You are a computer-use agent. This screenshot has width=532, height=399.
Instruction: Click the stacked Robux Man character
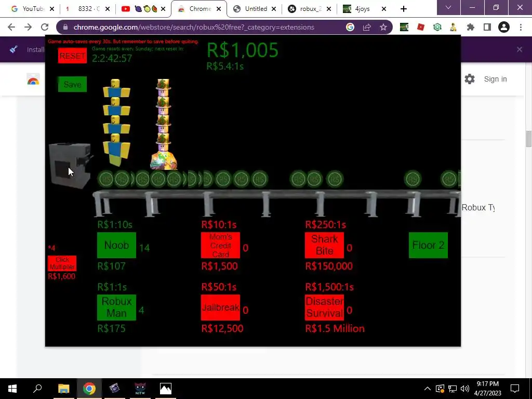[x=164, y=124]
